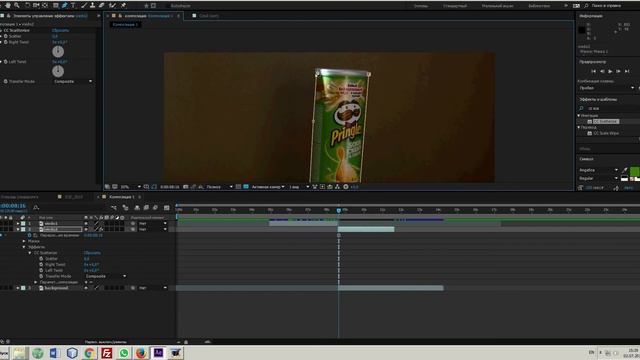The height and width of the screenshot is (360, 640).
Task: Open font family dropdown in Character panel
Action: point(598,170)
